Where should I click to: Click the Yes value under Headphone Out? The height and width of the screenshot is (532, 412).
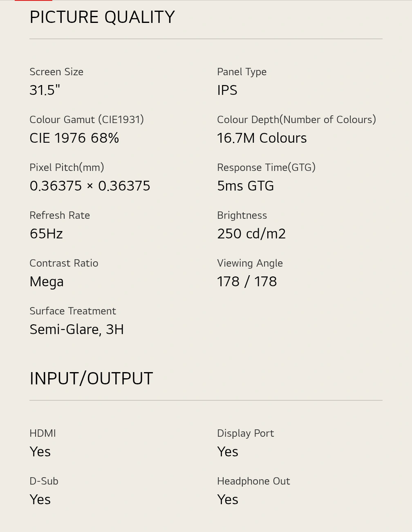tap(228, 500)
